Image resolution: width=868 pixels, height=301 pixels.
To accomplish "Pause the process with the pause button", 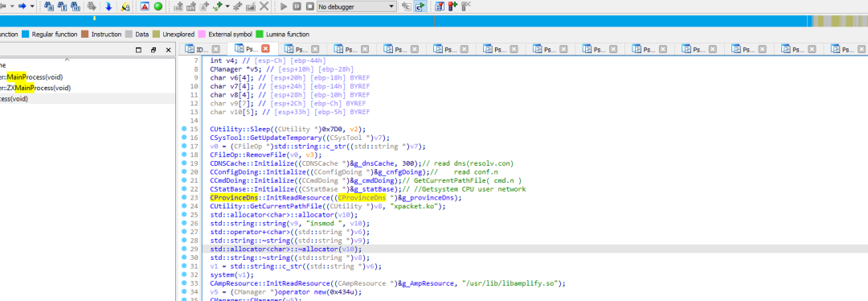I will (297, 6).
